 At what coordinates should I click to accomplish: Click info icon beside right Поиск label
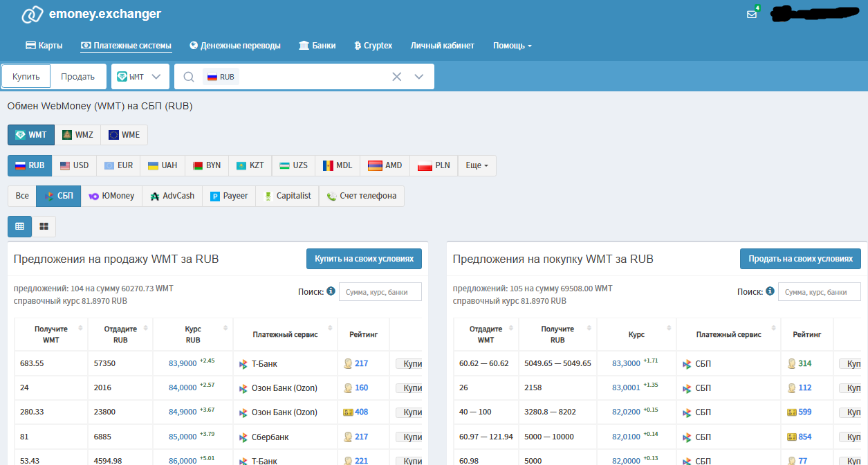(x=770, y=291)
